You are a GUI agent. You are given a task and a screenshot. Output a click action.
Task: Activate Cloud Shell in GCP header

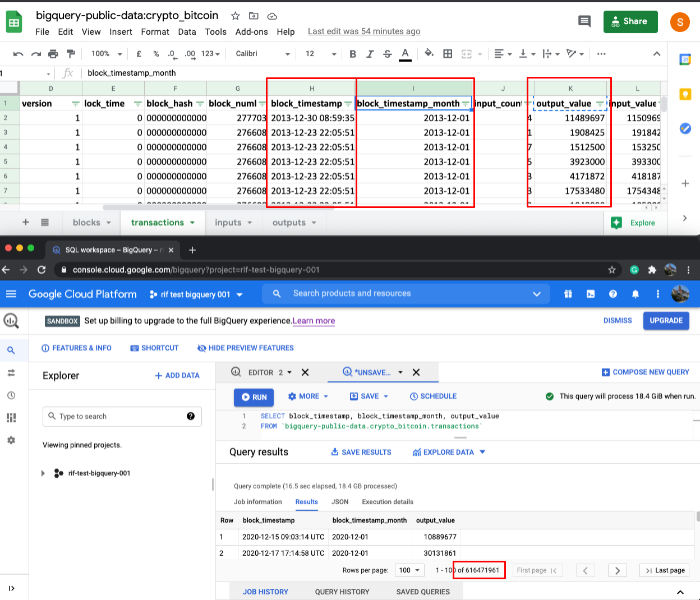591,294
